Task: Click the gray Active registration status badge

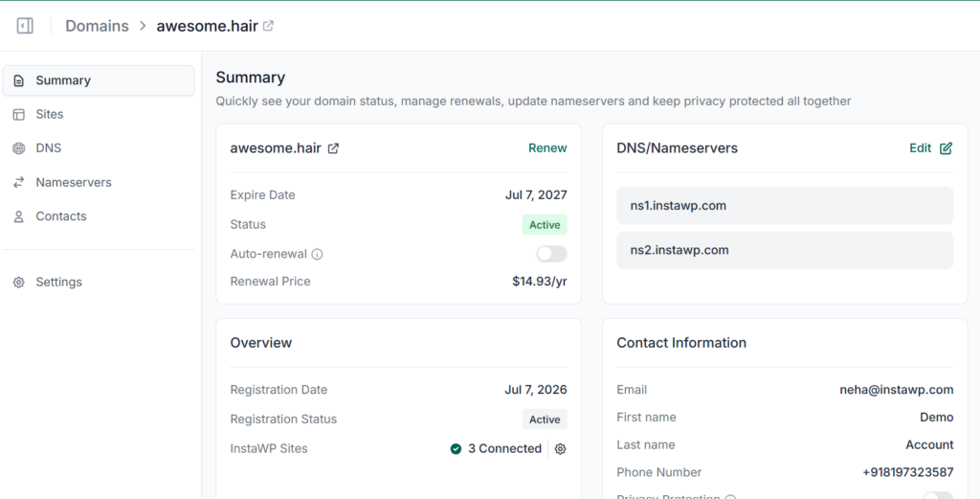Action: (545, 420)
